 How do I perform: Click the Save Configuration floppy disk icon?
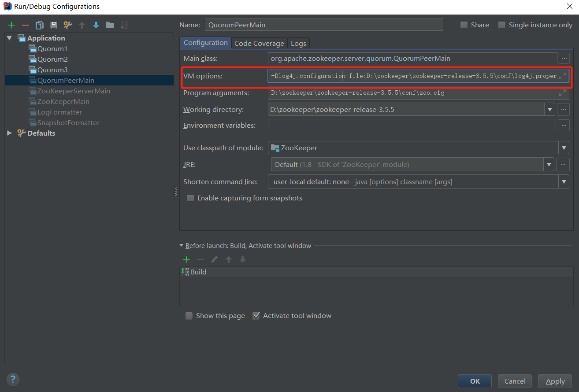coord(54,25)
